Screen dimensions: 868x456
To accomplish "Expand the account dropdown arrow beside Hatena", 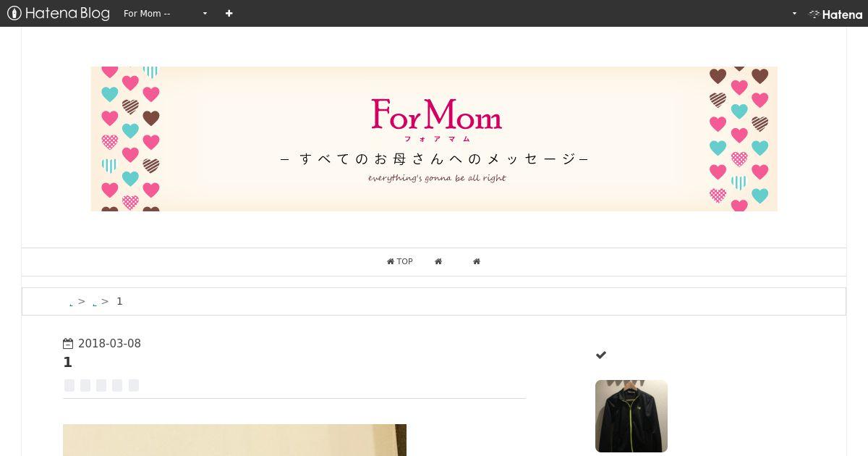I will click(x=794, y=13).
